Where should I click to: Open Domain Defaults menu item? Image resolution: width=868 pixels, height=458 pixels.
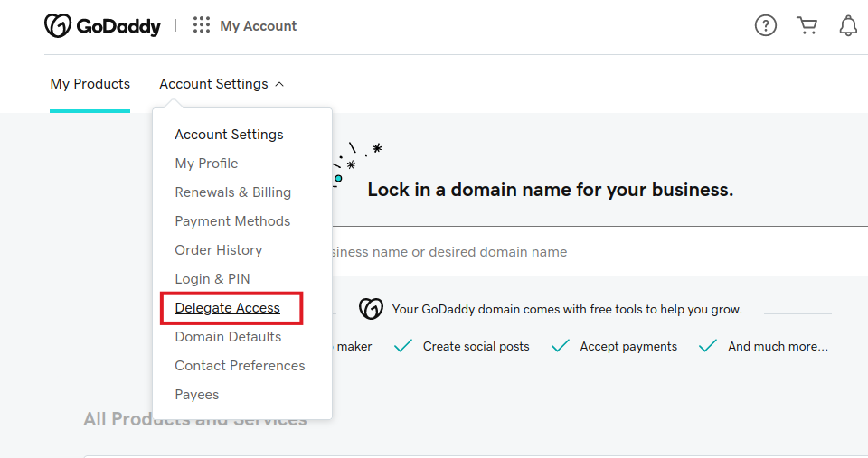click(x=228, y=336)
